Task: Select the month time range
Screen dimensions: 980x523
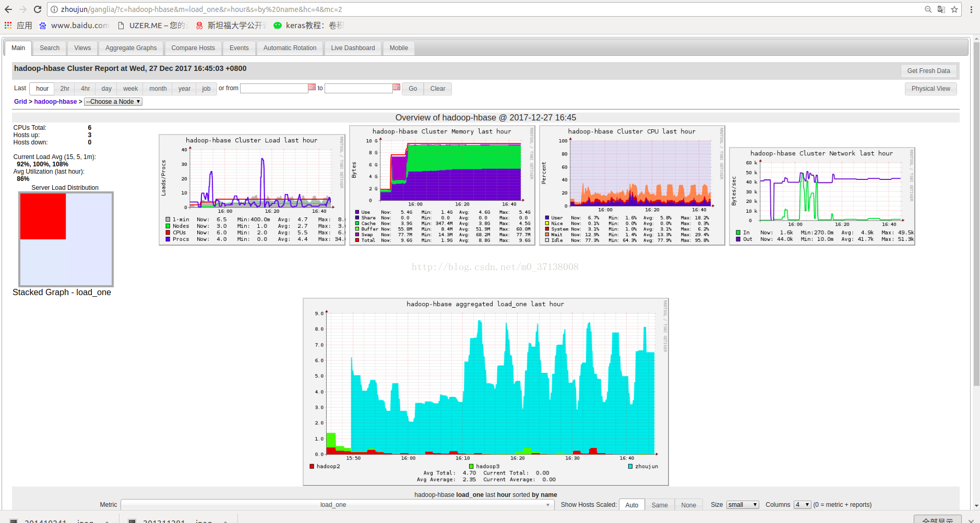Action: click(158, 89)
